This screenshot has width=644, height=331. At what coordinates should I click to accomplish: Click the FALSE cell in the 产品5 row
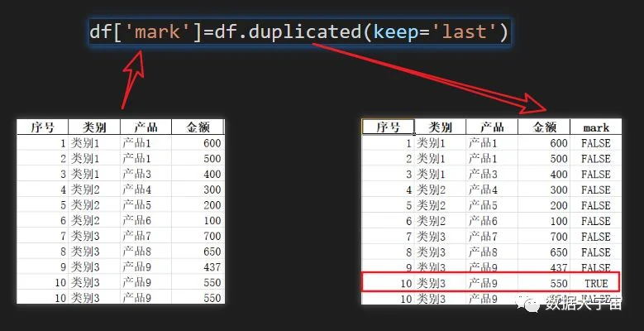pos(596,205)
